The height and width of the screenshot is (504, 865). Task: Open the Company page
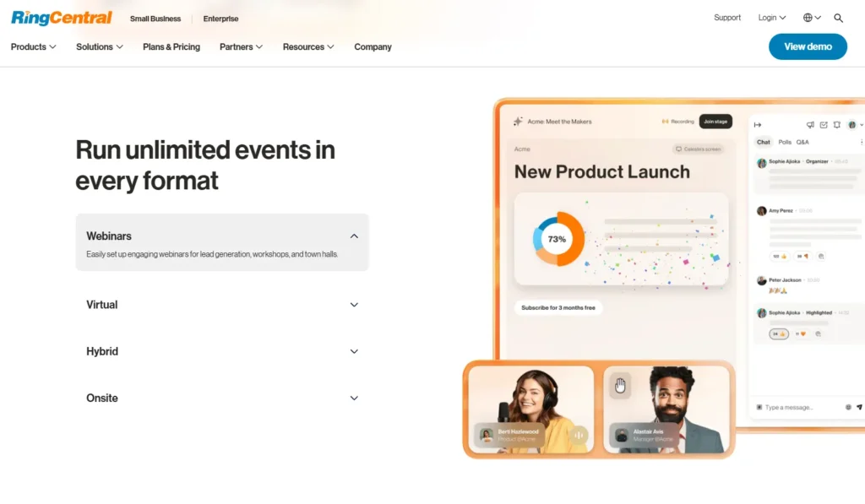click(x=373, y=47)
